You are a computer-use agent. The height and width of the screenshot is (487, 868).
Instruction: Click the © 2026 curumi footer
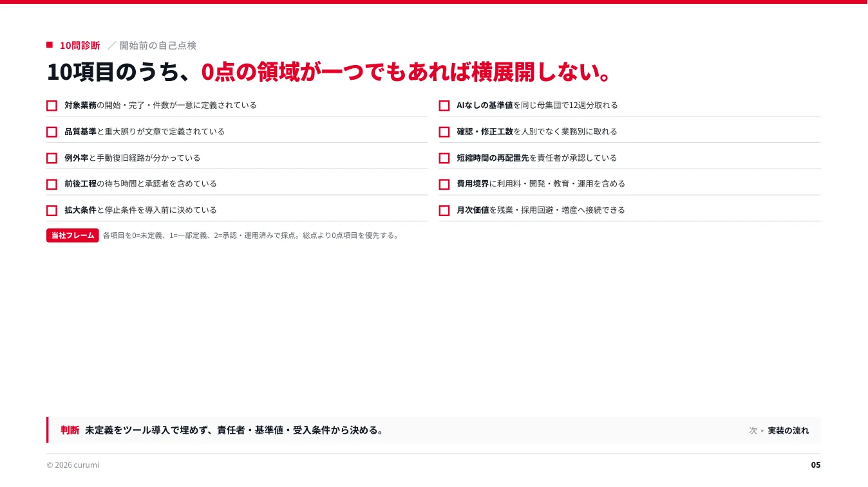pyautogui.click(x=73, y=465)
